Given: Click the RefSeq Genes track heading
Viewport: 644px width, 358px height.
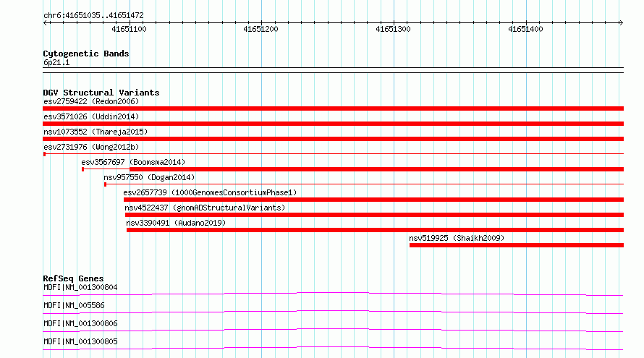Looking at the screenshot, I should (73, 278).
